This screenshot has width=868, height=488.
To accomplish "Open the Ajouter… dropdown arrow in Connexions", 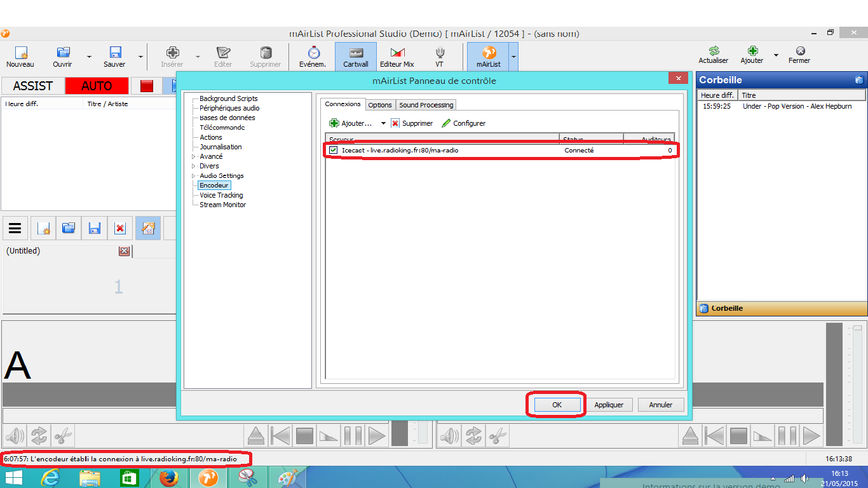I will click(383, 123).
